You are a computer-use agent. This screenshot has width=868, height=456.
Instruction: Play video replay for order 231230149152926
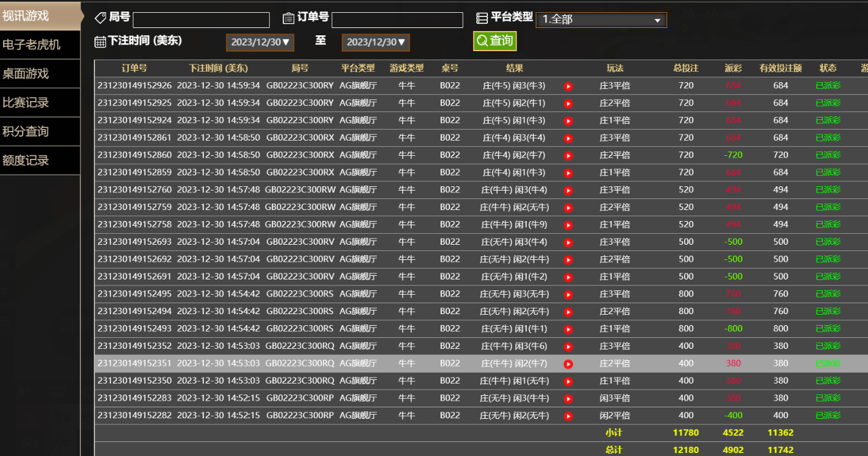(568, 86)
